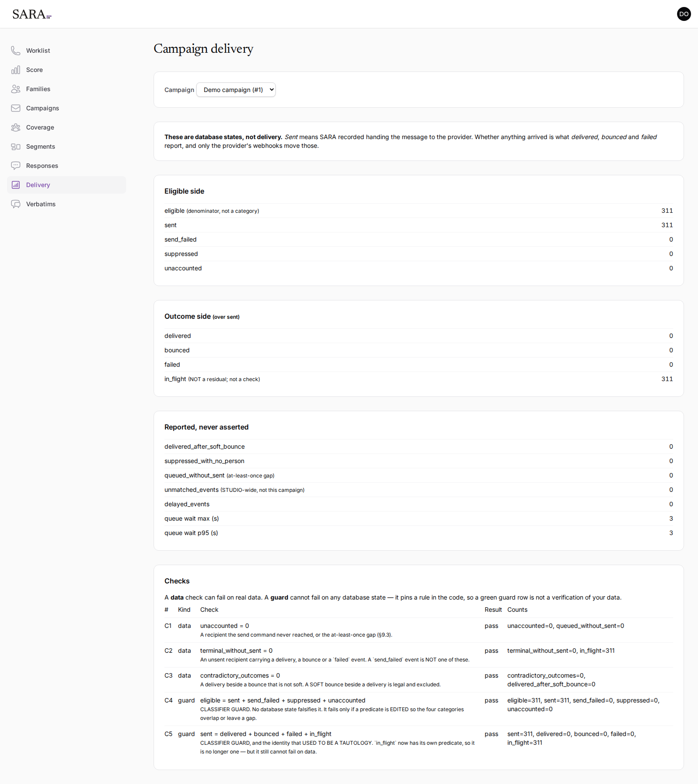
Task: Click the 'send_failed' row label
Action: click(x=181, y=239)
